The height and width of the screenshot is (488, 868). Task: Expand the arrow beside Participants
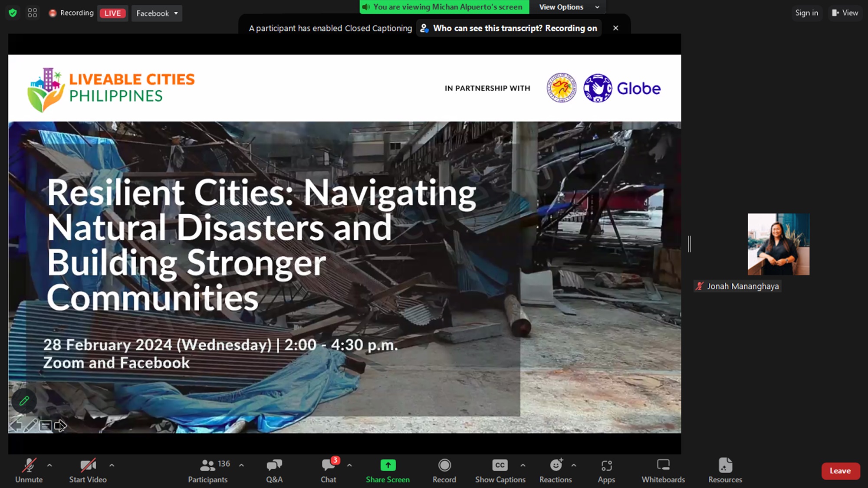point(241,465)
